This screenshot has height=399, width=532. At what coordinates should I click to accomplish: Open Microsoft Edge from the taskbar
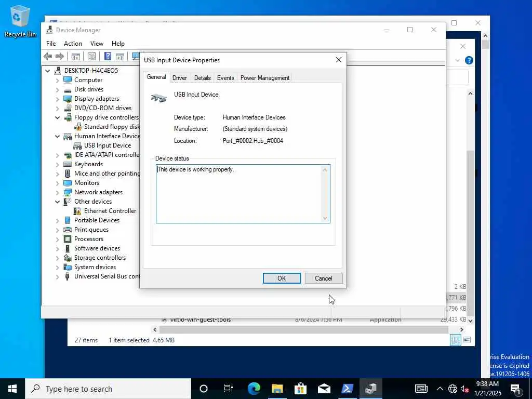tap(254, 389)
